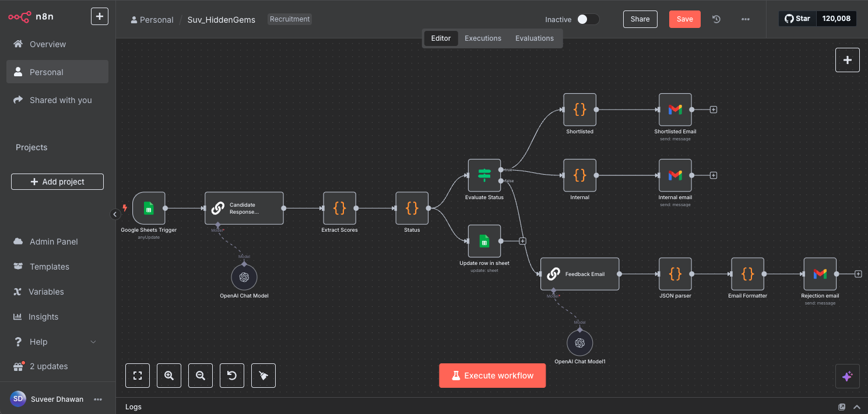Zoom out of the canvas
The height and width of the screenshot is (414, 868).
coord(201,376)
